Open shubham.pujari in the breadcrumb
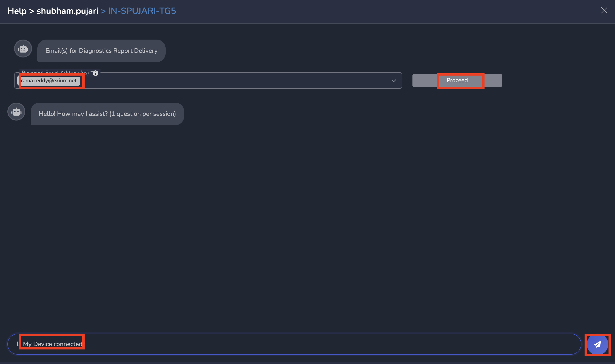615x364 pixels. [x=67, y=11]
